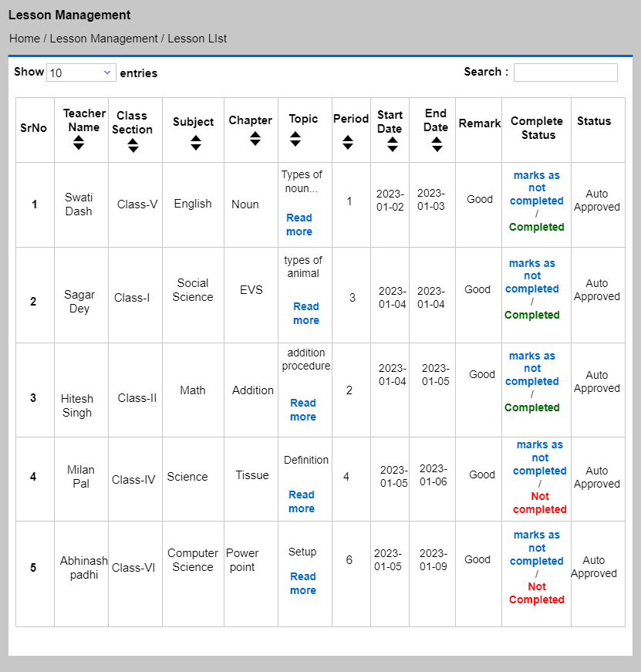Sort by Chapter column arrows
This screenshot has width=641, height=672.
255,138
